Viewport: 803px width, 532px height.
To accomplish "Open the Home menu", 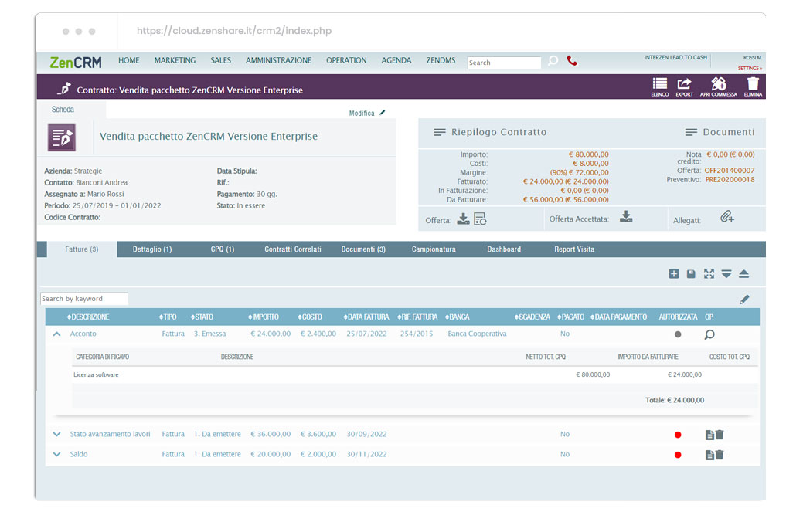I will 129,60.
